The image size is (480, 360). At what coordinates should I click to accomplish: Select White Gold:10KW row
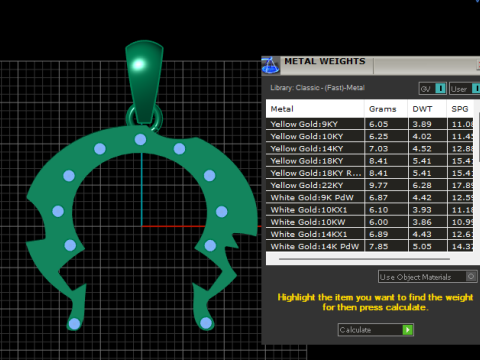pos(369,222)
